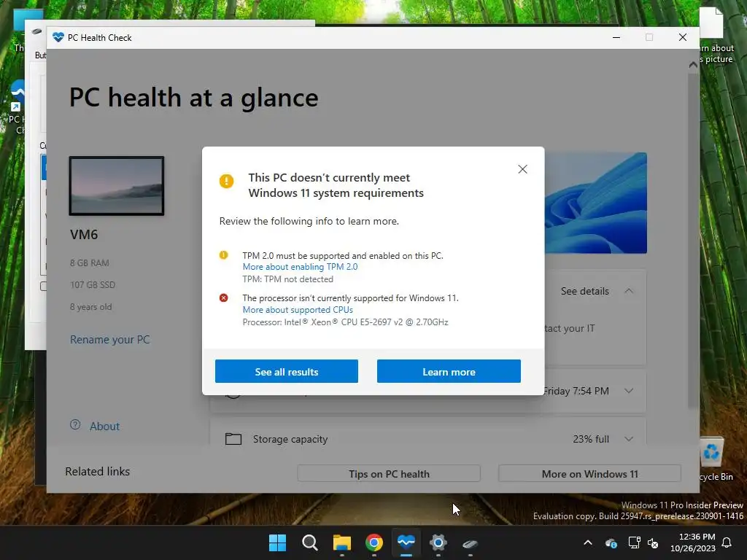
Task: Click Tips on PC health button
Action: pyautogui.click(x=389, y=474)
